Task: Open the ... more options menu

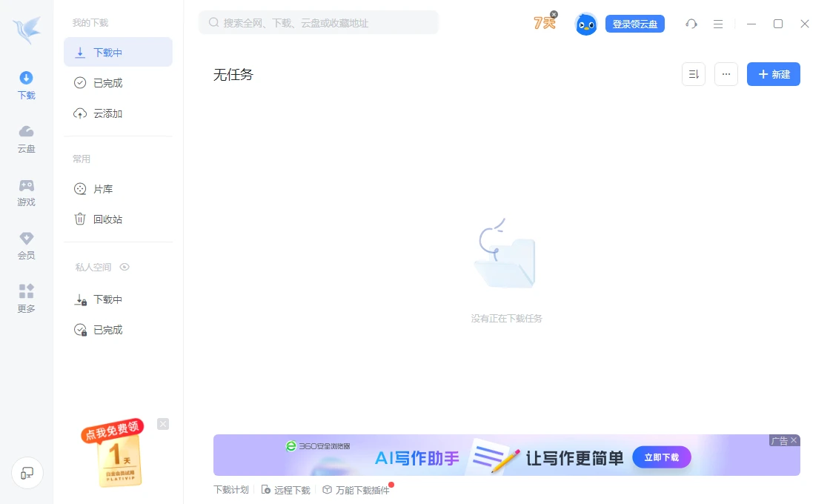Action: pos(726,74)
